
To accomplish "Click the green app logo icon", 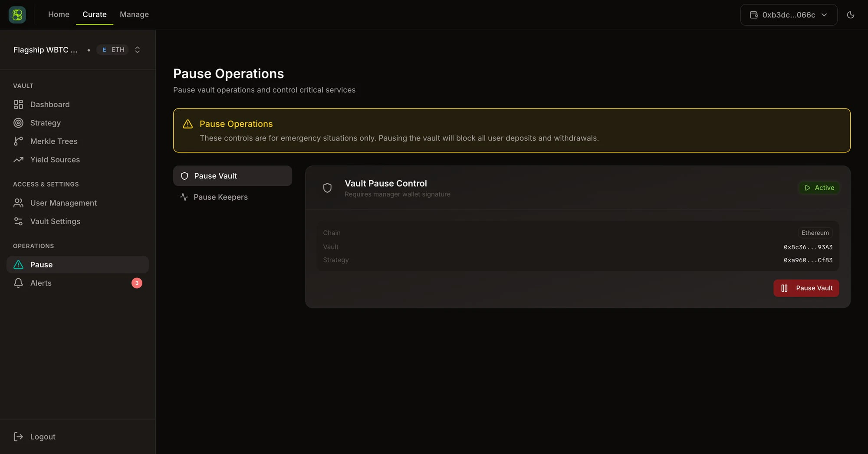I will pyautogui.click(x=17, y=15).
